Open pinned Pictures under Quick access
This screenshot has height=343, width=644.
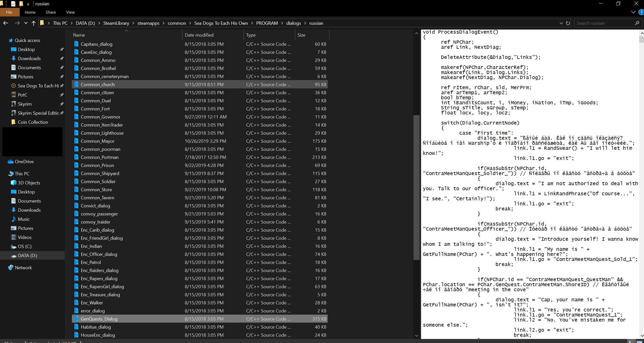click(x=25, y=77)
